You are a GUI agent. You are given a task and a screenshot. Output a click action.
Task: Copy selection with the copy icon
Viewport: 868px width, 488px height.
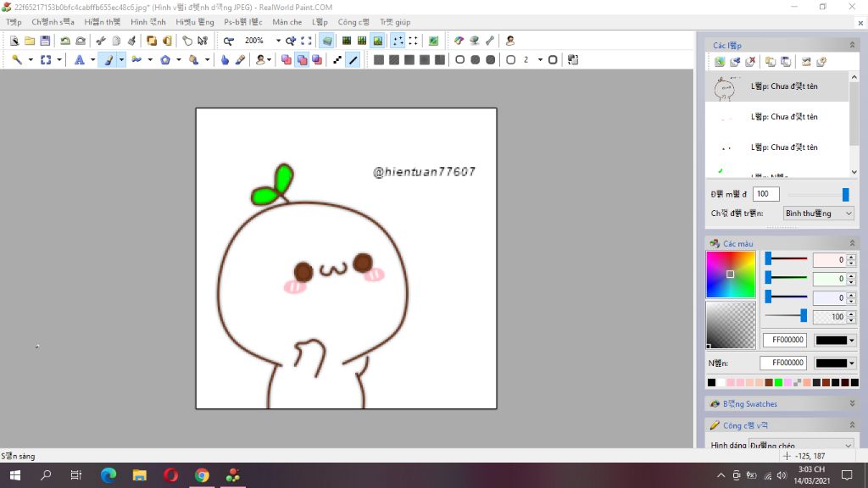[x=116, y=41]
